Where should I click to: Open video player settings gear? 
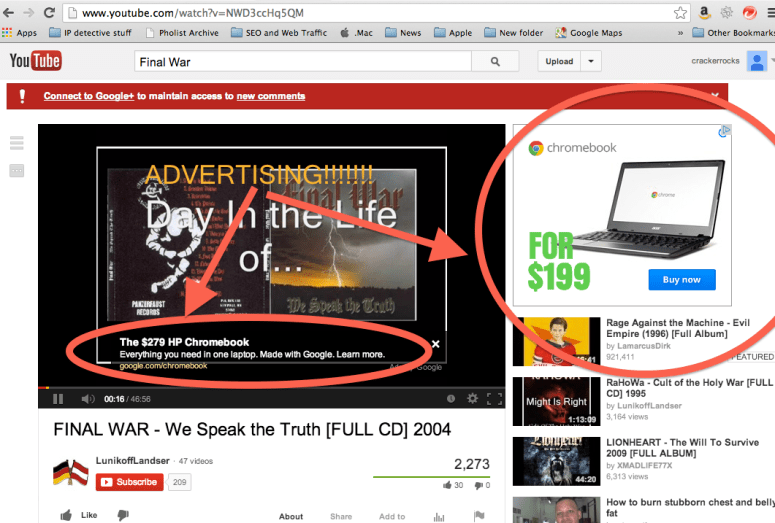pyautogui.click(x=472, y=398)
